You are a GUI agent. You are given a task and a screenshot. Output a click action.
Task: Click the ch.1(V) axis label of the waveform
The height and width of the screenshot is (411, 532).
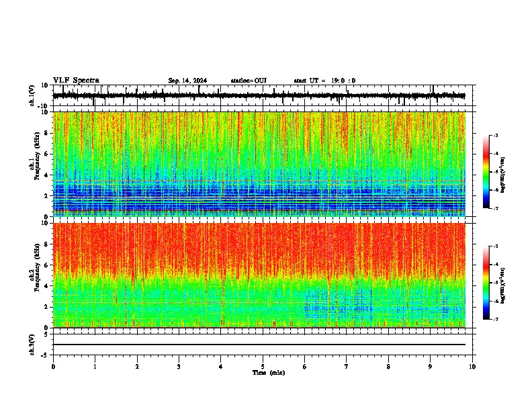pos(32,95)
